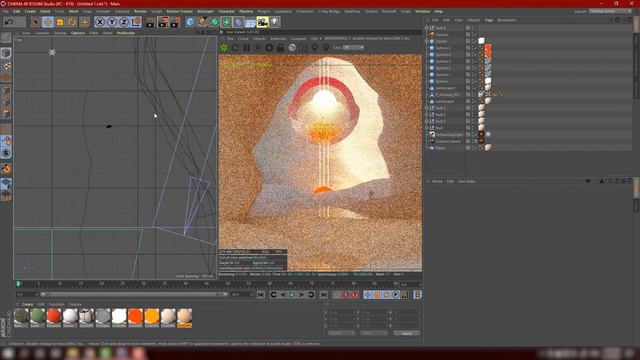
Task: Expand the Null.1 object hierarchy
Action: [x=427, y=121]
